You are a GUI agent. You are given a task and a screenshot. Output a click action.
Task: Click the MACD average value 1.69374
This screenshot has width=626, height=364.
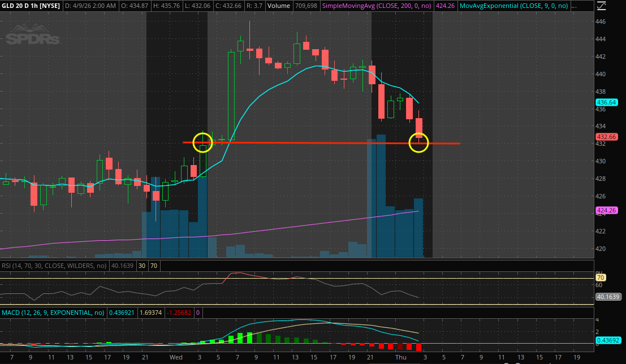click(150, 313)
